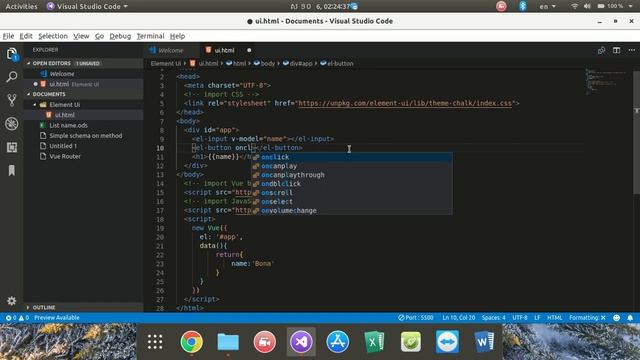Image resolution: width=640 pixels, height=360 pixels.
Task: Open the screen recorder app in dock
Action: (264, 342)
